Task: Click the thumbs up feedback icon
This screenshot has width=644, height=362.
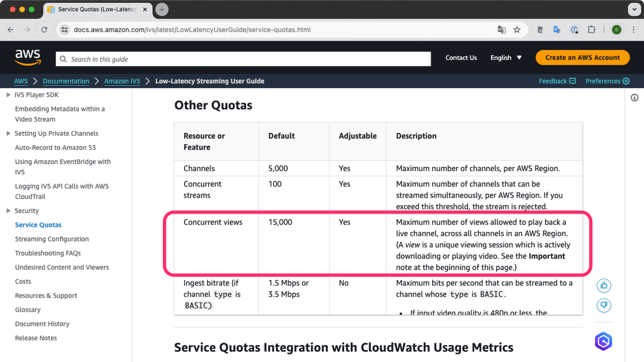Action: click(x=604, y=286)
